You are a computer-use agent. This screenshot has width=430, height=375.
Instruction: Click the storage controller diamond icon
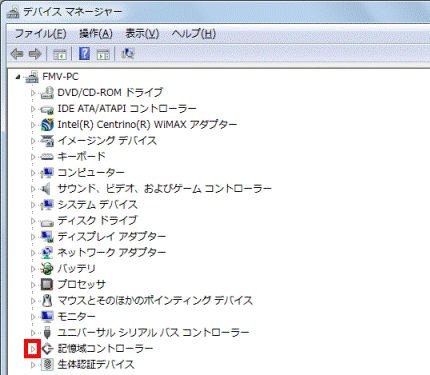point(47,349)
